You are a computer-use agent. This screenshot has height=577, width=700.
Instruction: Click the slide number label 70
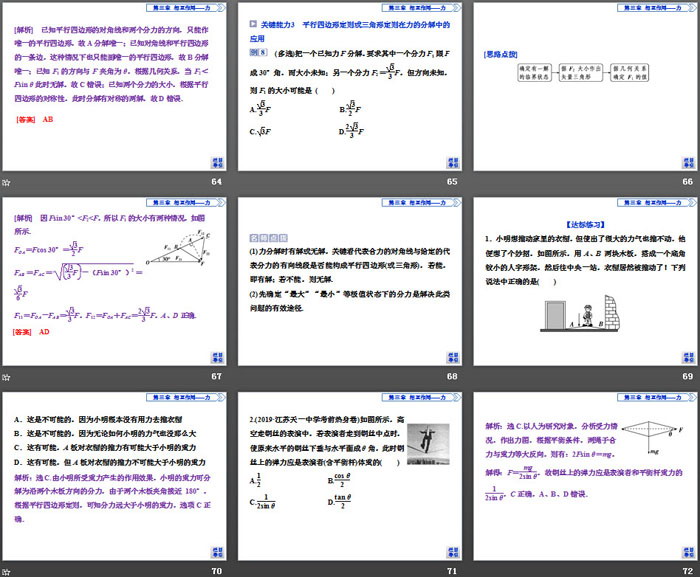(x=217, y=571)
